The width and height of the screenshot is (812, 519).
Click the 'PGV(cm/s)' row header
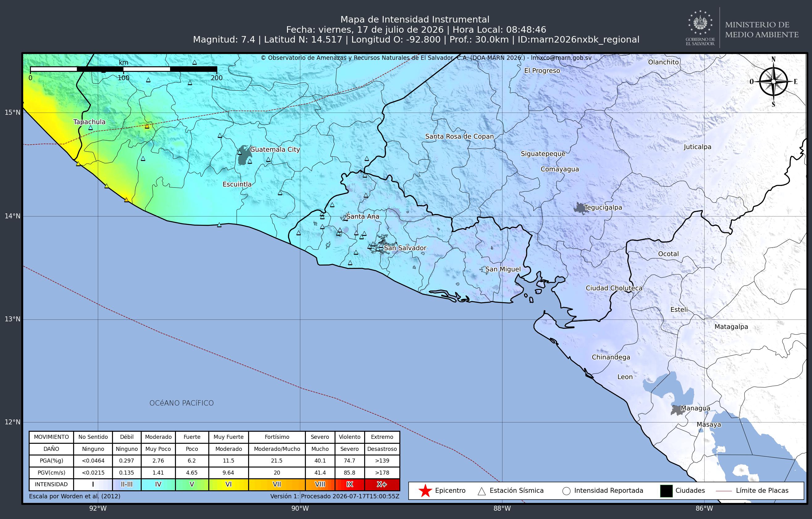click(x=51, y=473)
